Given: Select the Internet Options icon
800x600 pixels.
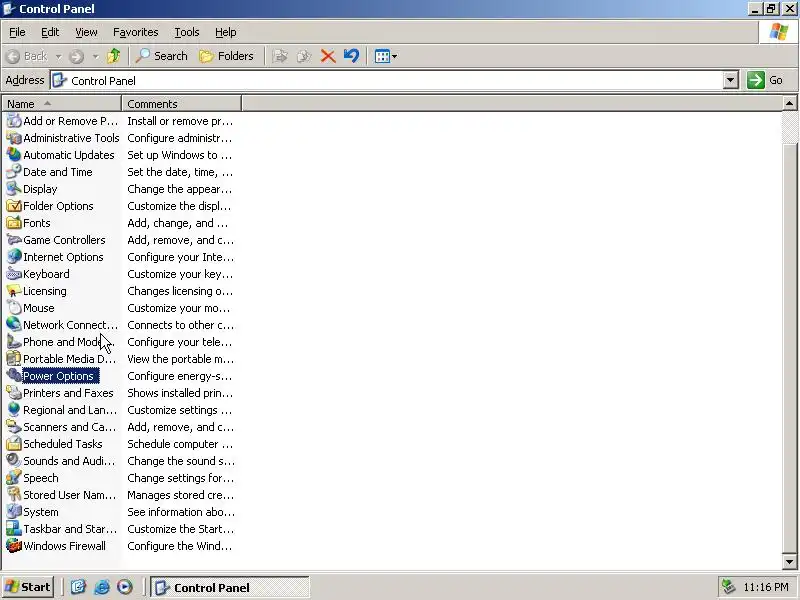Looking at the screenshot, I should [x=14, y=257].
